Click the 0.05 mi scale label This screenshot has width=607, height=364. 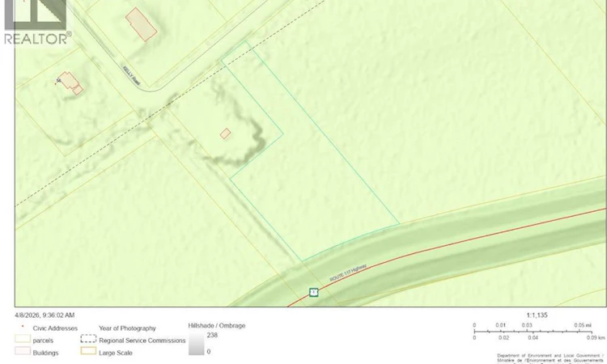[x=583, y=325]
